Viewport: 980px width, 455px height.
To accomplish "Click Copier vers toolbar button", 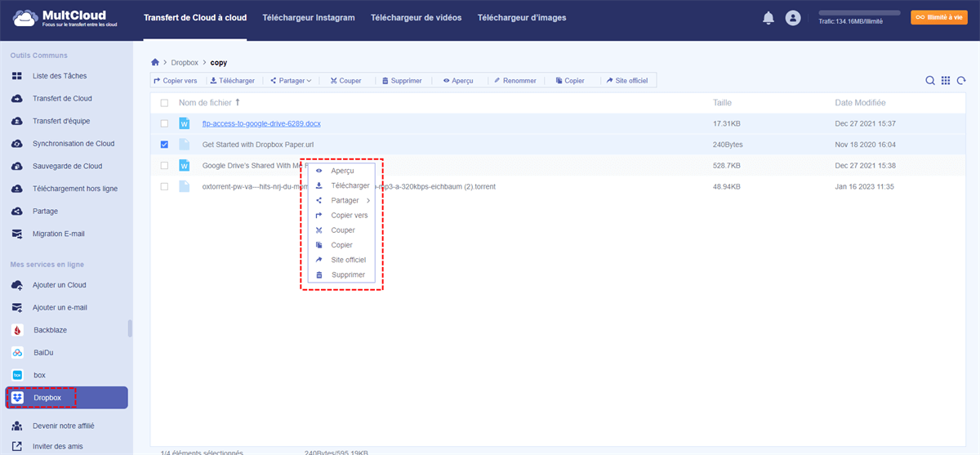I will coord(176,81).
